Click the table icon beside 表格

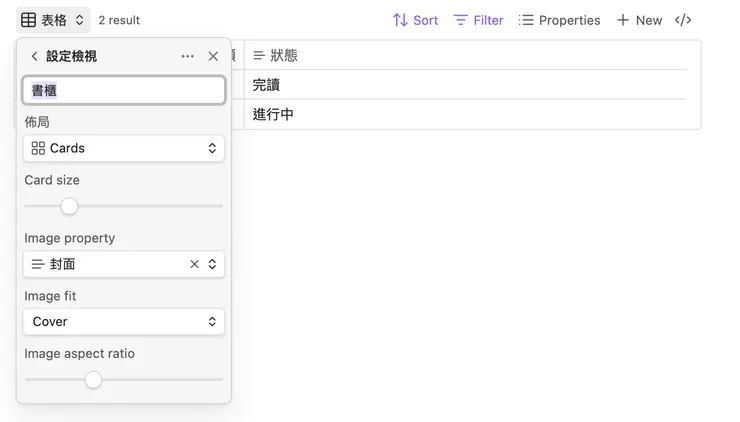click(x=29, y=20)
